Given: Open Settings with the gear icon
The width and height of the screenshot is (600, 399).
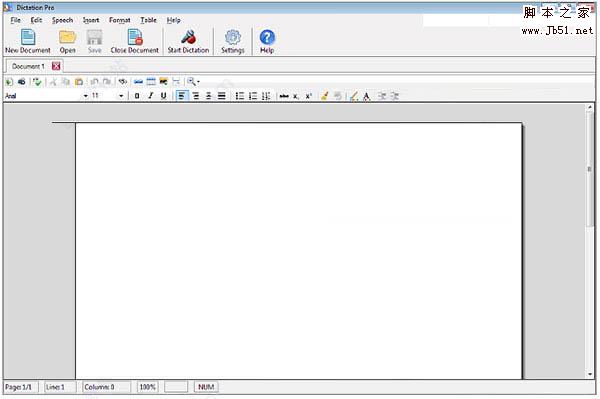Looking at the screenshot, I should 233,41.
